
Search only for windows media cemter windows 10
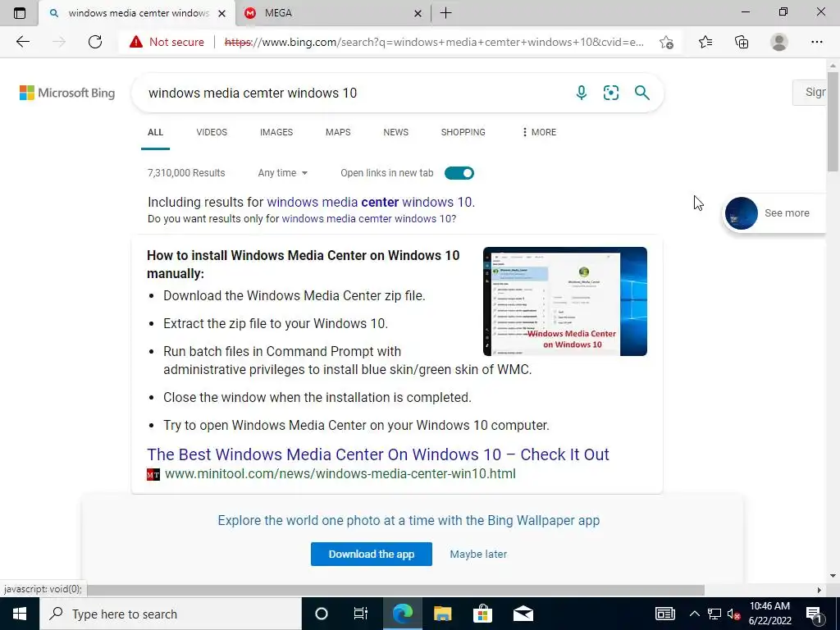[x=367, y=218]
